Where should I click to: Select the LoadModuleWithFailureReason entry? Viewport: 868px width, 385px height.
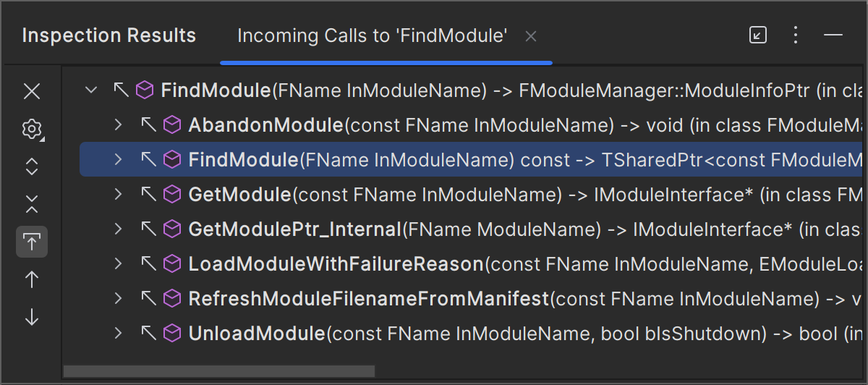(336, 264)
